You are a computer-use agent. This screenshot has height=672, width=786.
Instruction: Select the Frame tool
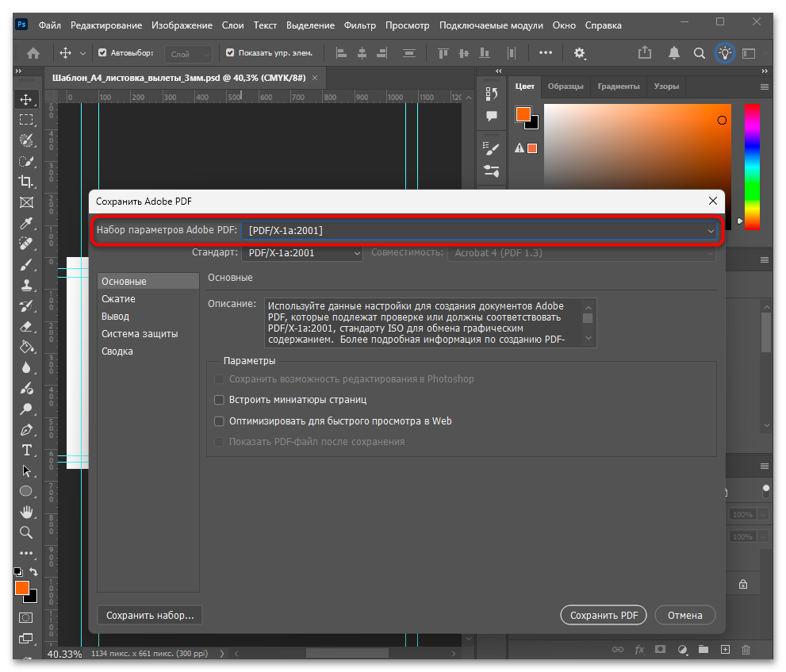pos(26,202)
